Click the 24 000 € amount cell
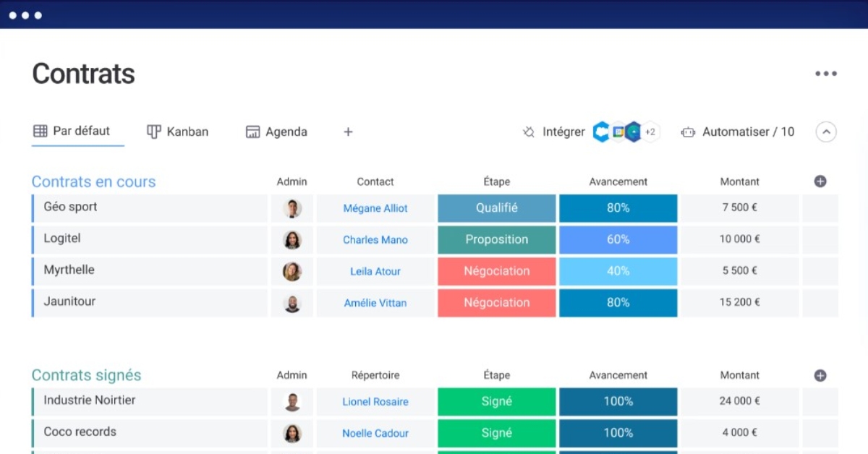This screenshot has width=868, height=454. coord(740,402)
